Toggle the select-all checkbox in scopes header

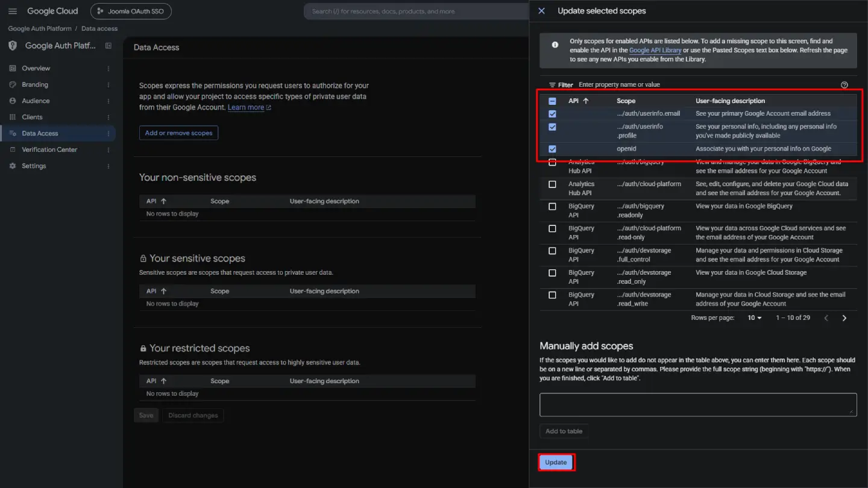tap(552, 101)
